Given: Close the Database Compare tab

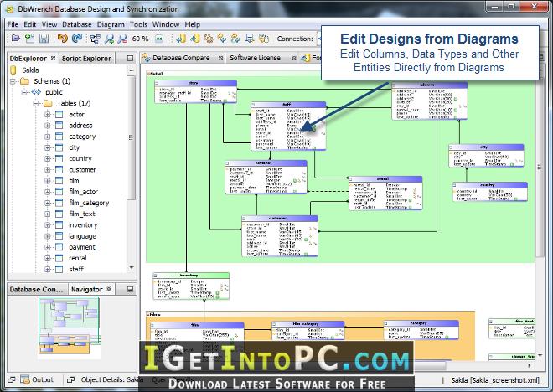Looking at the screenshot, I should pyautogui.click(x=220, y=58).
